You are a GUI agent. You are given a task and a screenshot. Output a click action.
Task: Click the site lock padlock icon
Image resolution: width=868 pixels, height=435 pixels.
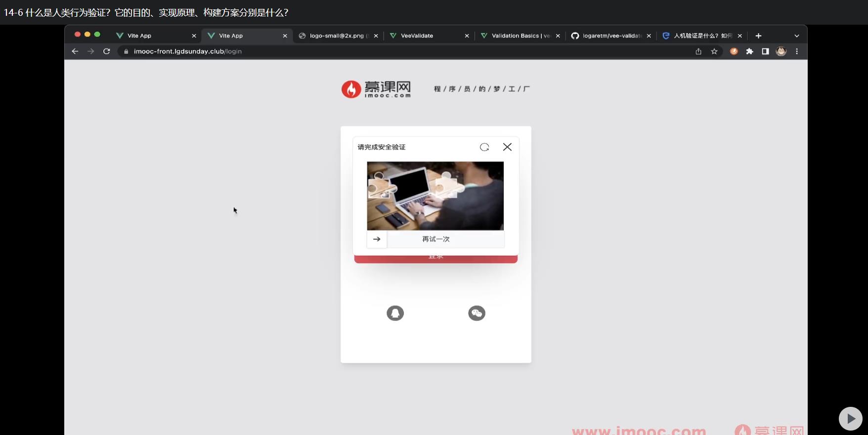pos(126,51)
